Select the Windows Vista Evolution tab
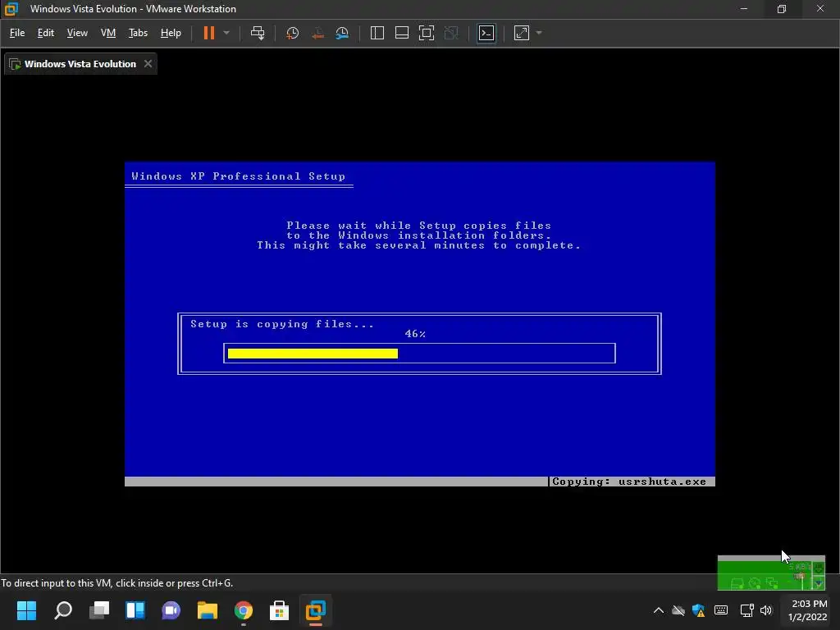 pyautogui.click(x=80, y=64)
